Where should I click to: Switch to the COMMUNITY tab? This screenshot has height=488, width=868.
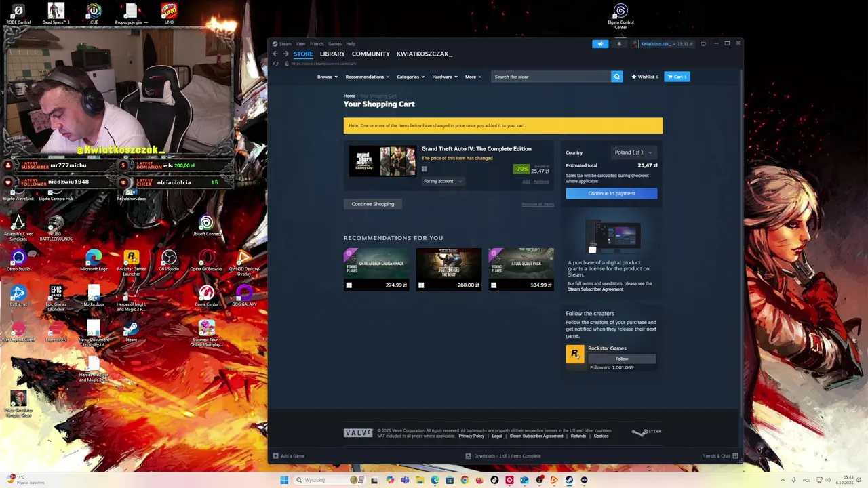pos(371,54)
